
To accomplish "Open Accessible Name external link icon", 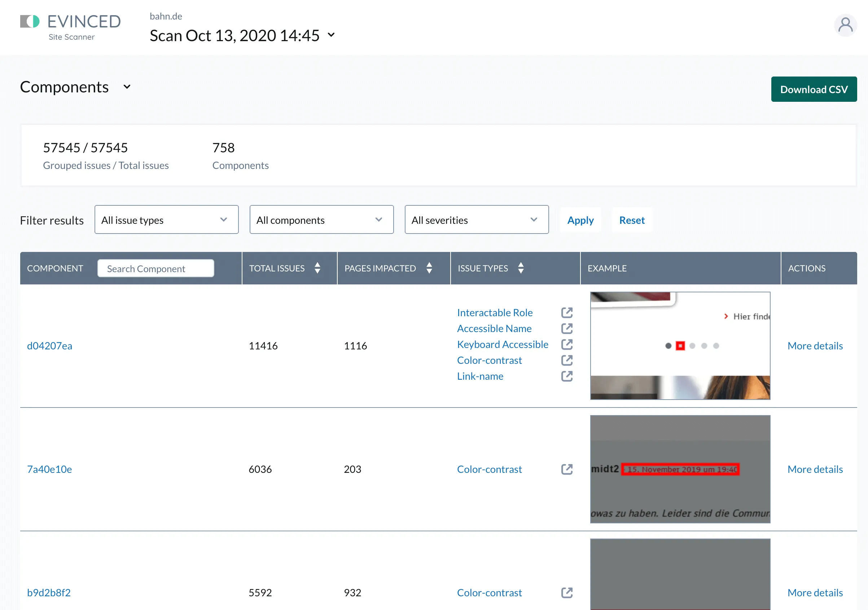I will (567, 328).
